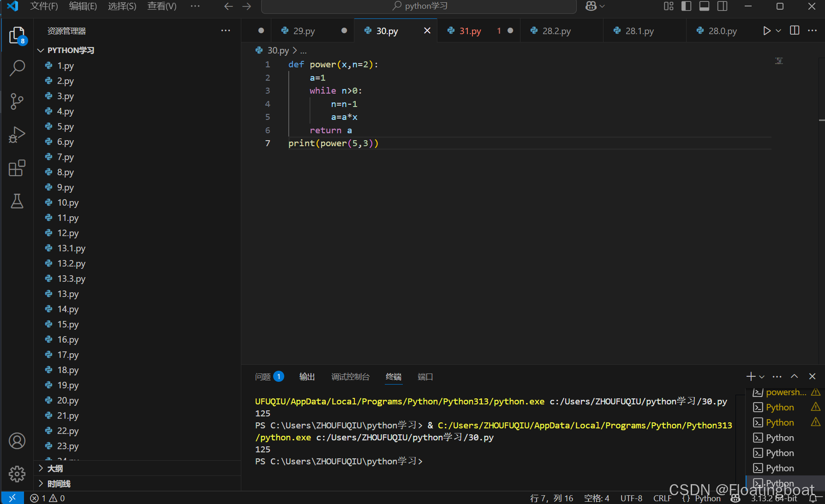Open the run button dropdown arrow
The height and width of the screenshot is (504, 825).
point(778,31)
